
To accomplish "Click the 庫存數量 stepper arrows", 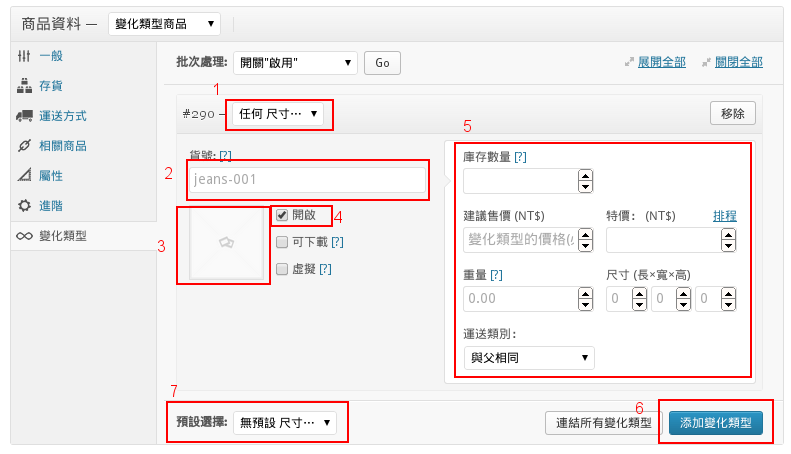I will pos(586,181).
